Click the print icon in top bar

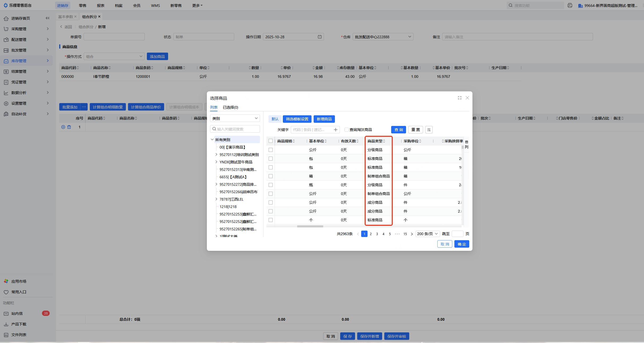point(570,5)
